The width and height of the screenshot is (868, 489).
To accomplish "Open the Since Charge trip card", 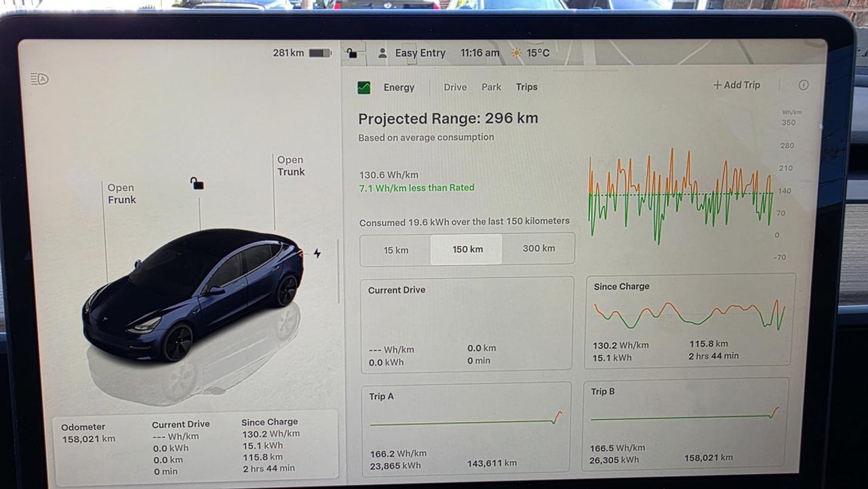I will click(x=689, y=321).
